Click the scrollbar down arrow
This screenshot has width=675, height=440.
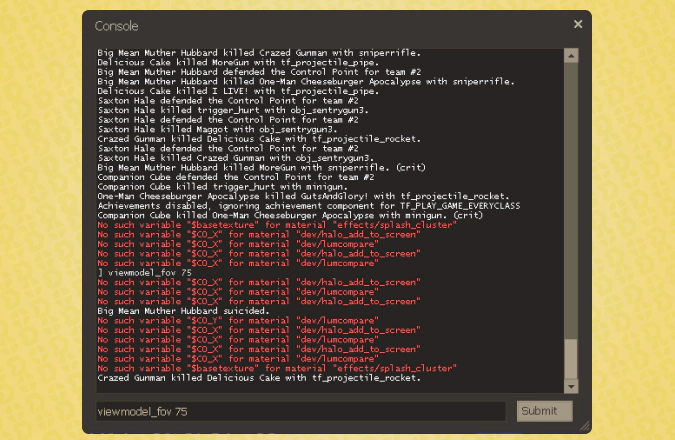pos(571,386)
